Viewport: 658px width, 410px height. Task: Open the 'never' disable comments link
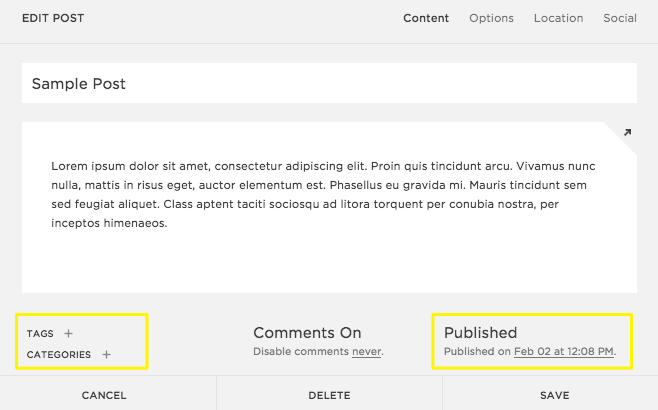coord(366,352)
